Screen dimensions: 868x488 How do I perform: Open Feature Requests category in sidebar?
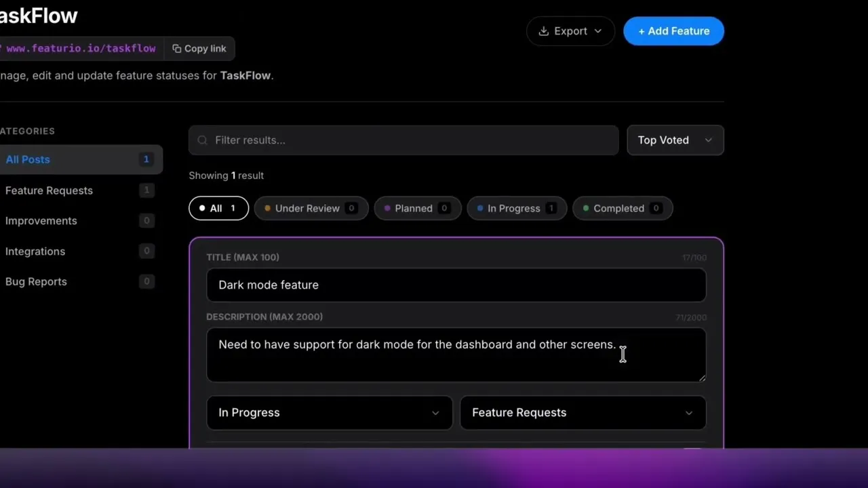[x=81, y=190]
